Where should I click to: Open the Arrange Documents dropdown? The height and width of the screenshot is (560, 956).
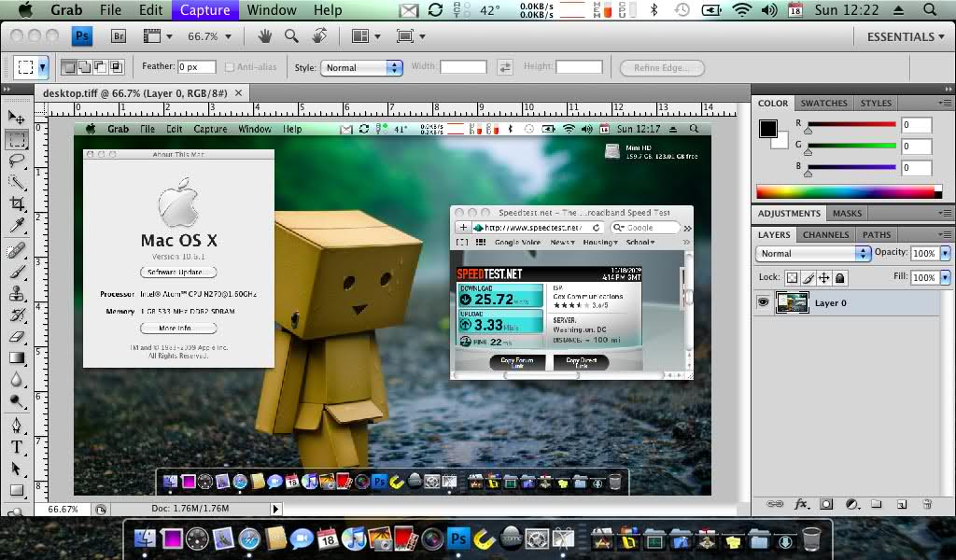tap(366, 36)
